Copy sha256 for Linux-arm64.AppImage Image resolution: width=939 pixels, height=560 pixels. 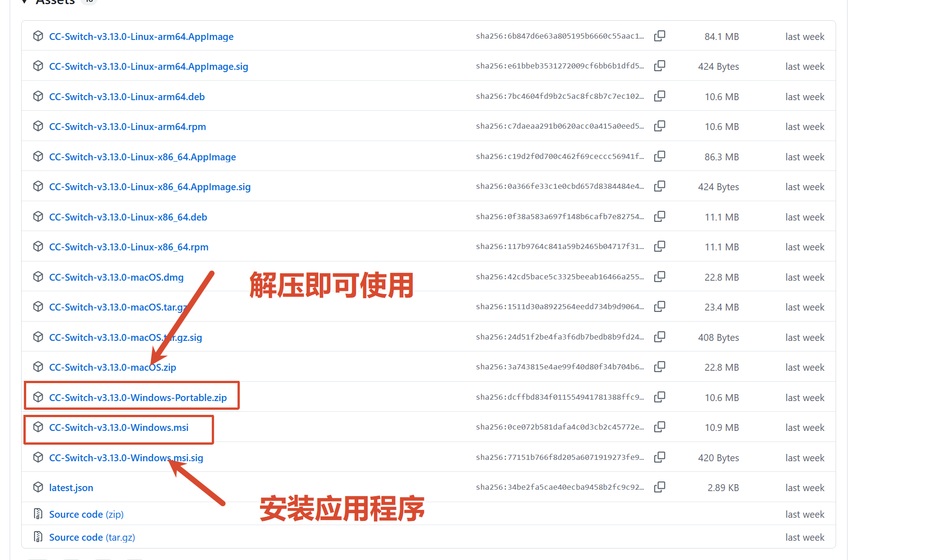(659, 36)
